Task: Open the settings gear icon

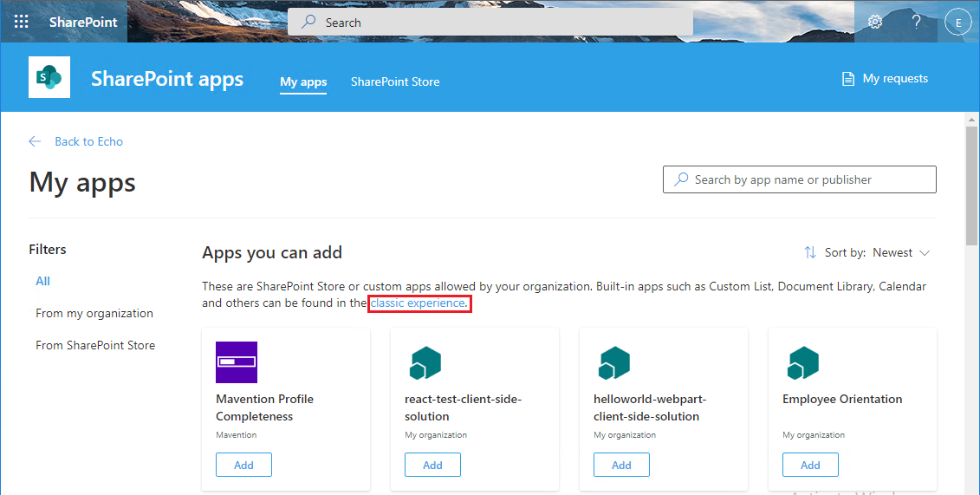Action: tap(875, 22)
